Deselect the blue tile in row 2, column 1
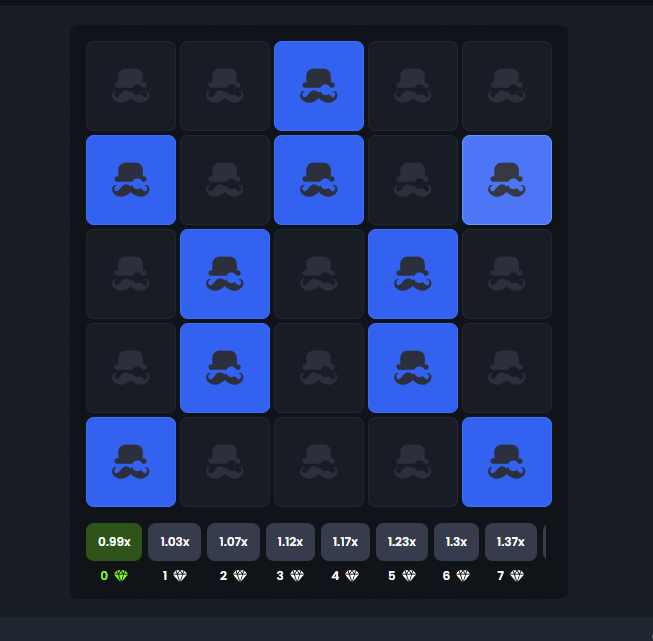 coord(131,180)
